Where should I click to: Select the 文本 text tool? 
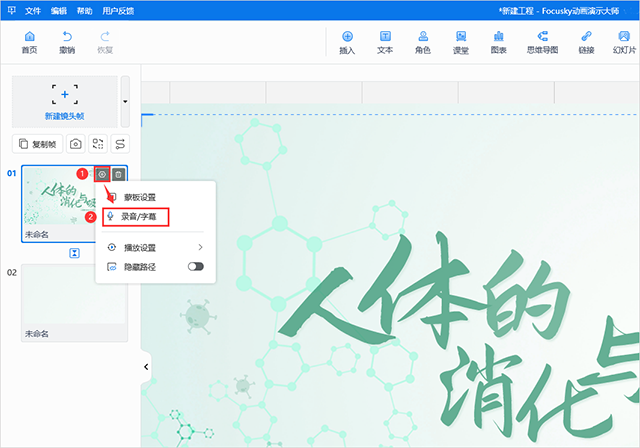coord(385,43)
